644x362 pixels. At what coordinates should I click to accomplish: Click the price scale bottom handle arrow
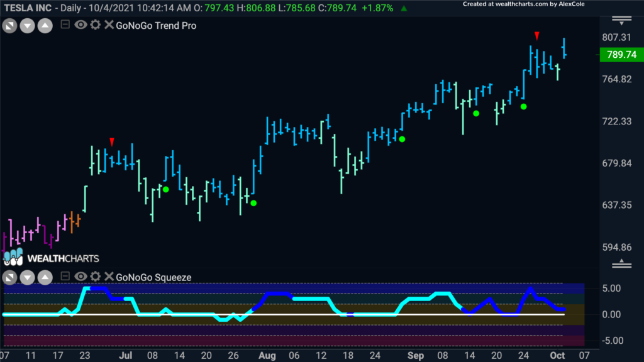click(622, 263)
